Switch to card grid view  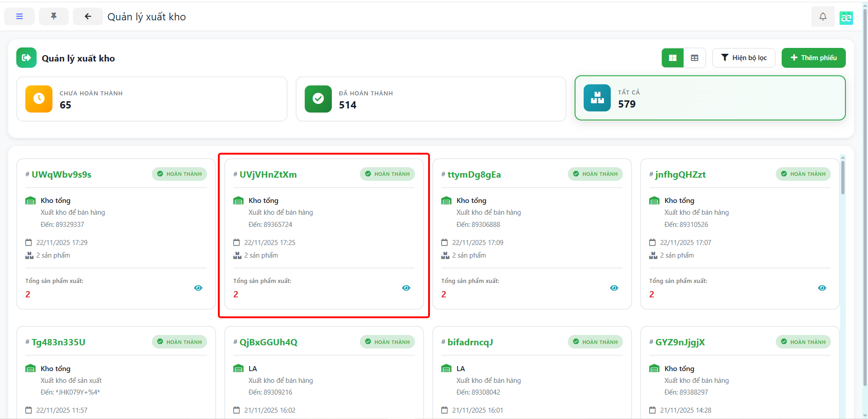[x=673, y=58]
